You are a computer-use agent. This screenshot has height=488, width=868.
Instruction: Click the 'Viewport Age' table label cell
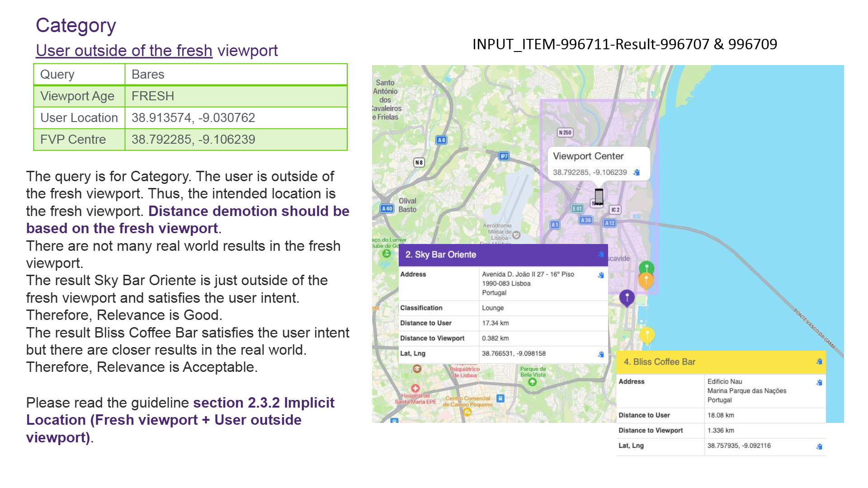click(80, 96)
